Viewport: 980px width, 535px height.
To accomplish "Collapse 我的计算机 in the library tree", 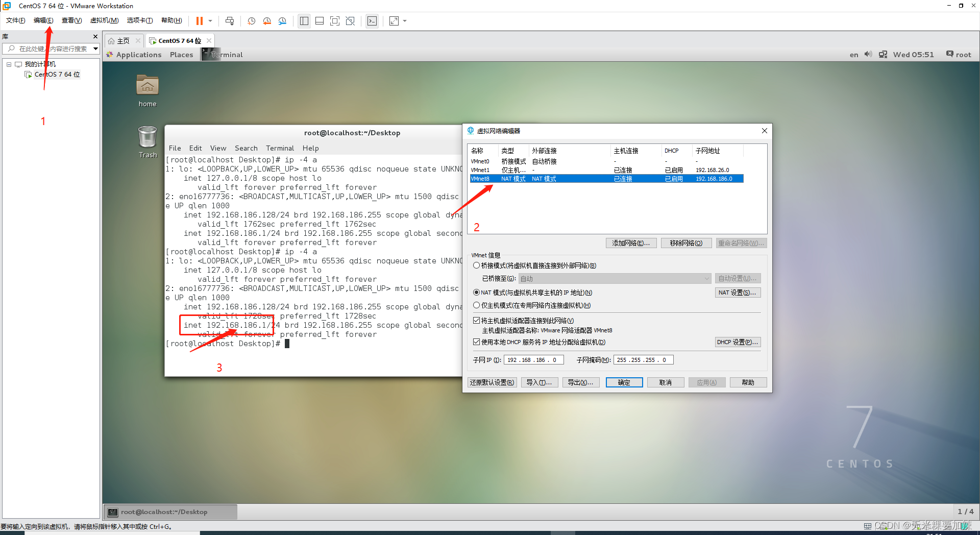I will [8, 64].
